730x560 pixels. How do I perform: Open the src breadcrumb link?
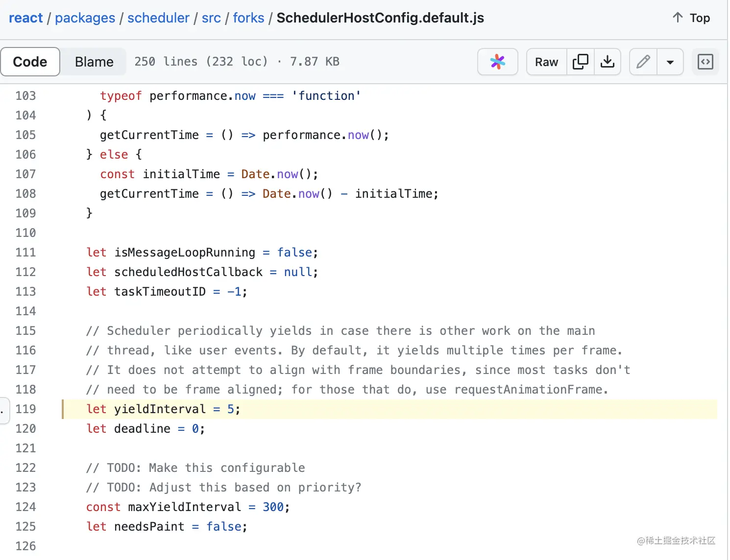click(x=211, y=18)
